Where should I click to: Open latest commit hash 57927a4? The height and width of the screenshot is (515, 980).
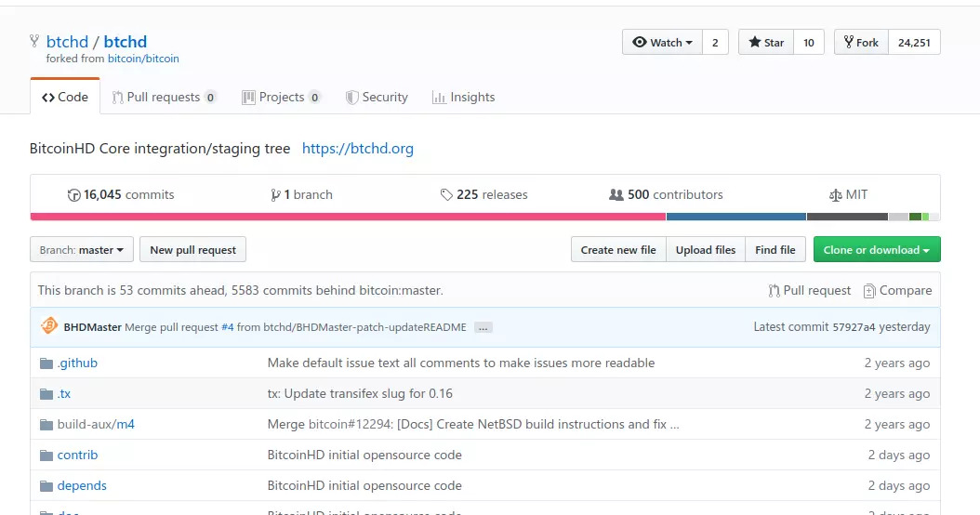(854, 327)
